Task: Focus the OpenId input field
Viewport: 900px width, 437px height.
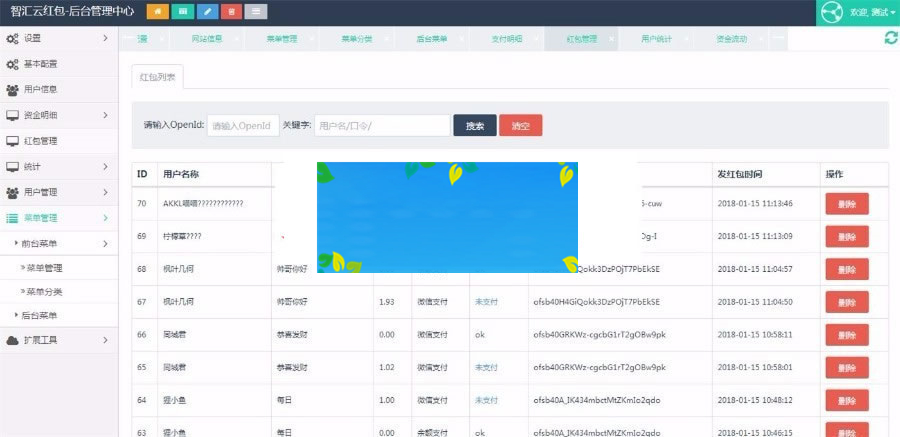Action: 242,126
